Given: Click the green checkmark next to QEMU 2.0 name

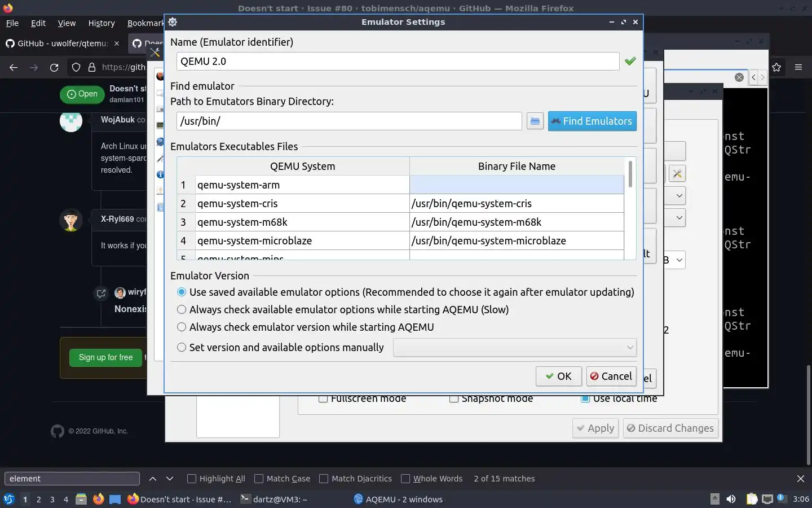Looking at the screenshot, I should tap(630, 61).
